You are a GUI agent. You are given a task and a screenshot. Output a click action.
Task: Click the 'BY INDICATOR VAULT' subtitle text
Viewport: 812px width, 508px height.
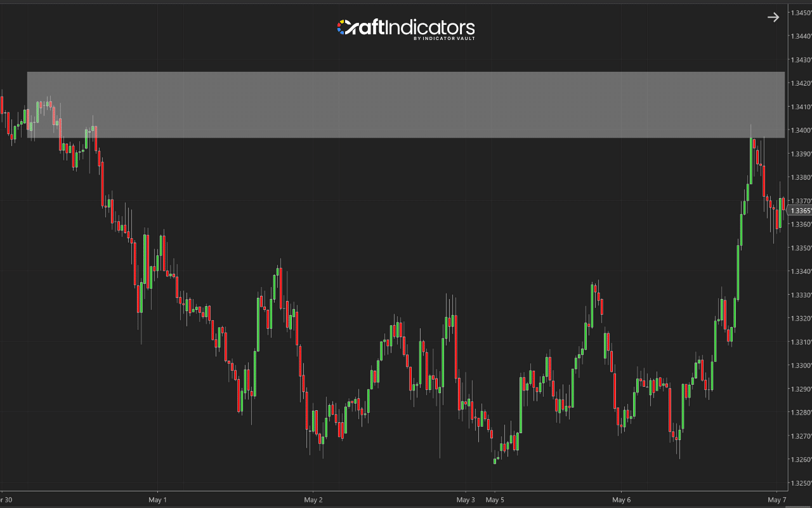pyautogui.click(x=445, y=39)
